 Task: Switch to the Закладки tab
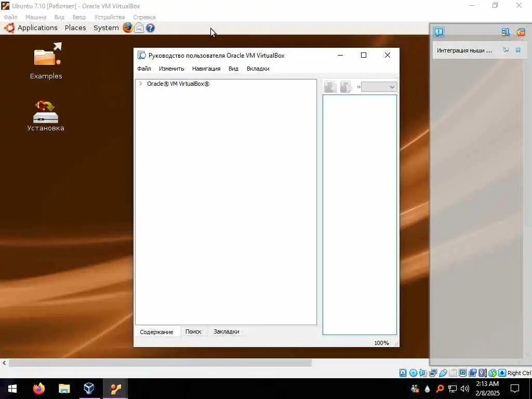coord(227,331)
